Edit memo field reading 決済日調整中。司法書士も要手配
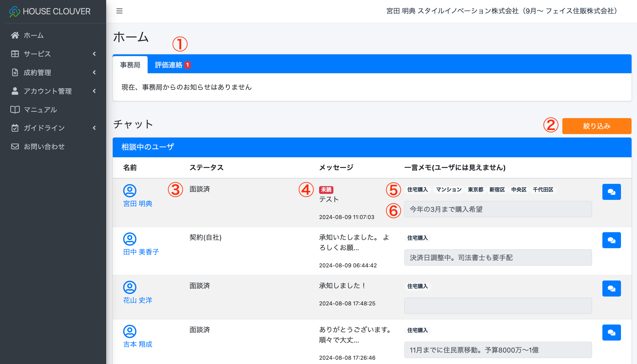 (498, 257)
